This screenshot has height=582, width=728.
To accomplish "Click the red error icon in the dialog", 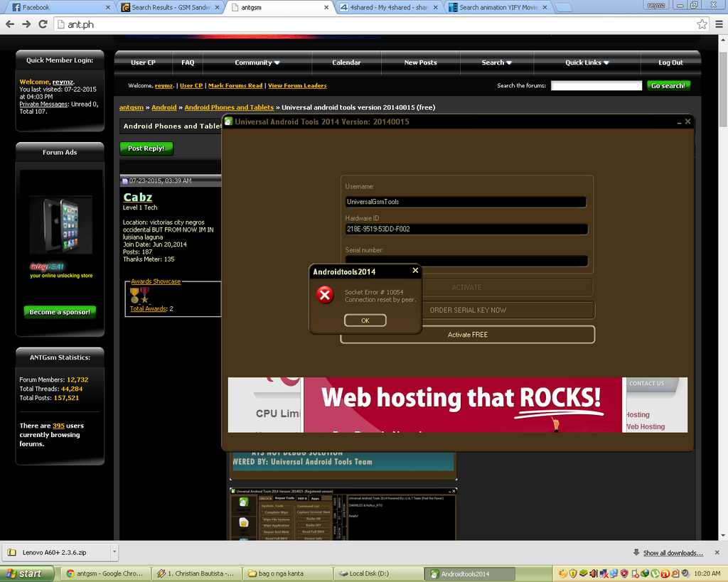I will [x=325, y=295].
